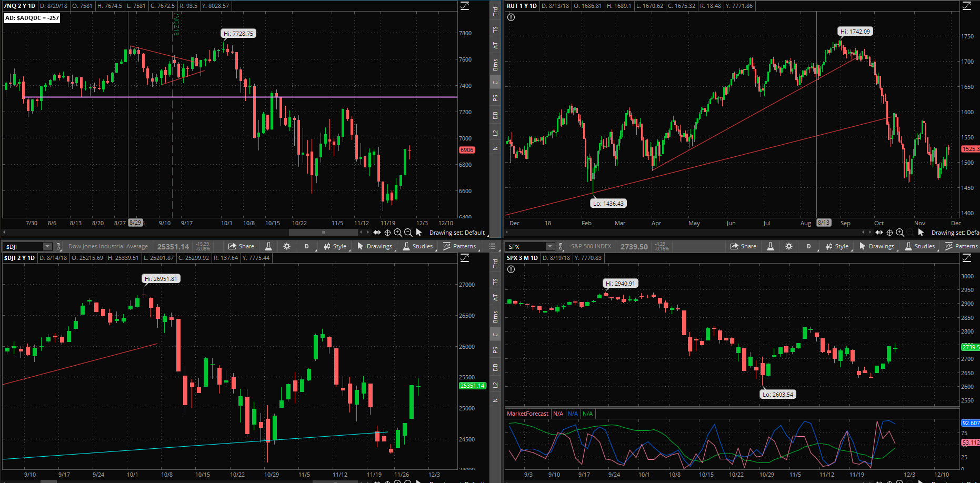The width and height of the screenshot is (980, 483).
Task: Click the chart corner icon atop SPX price axis
Action: (967, 258)
